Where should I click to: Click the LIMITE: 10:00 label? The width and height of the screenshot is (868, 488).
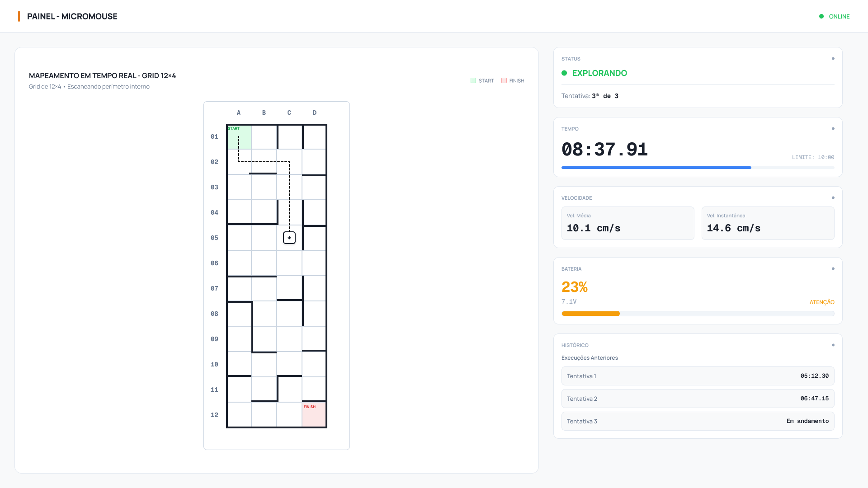click(813, 157)
